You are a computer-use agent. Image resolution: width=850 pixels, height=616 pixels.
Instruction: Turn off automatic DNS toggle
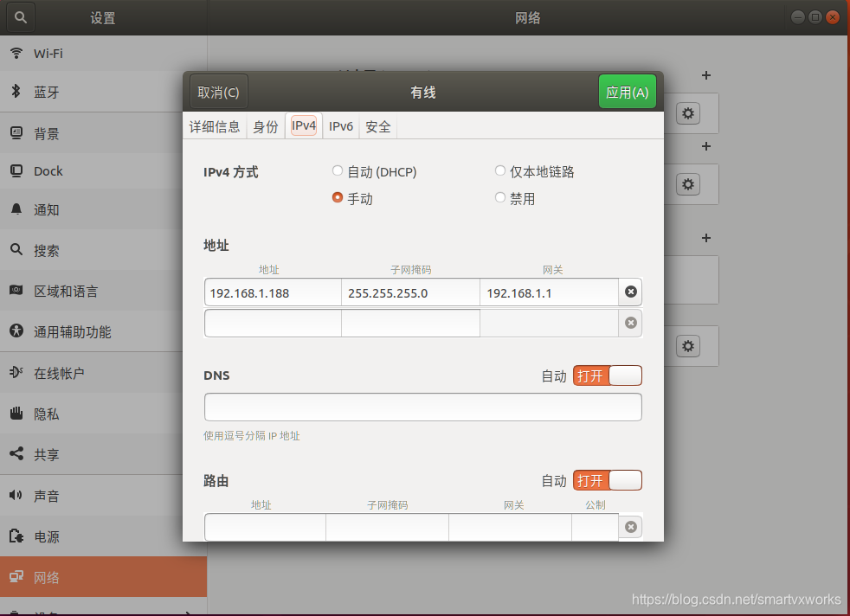click(x=608, y=375)
